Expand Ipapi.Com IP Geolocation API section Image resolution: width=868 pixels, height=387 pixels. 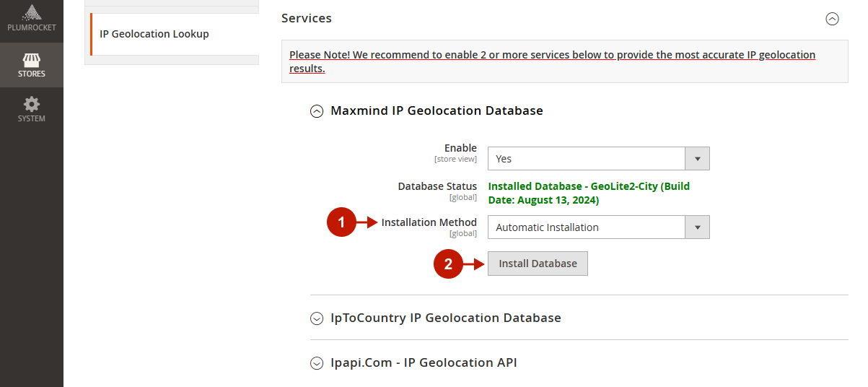(316, 363)
